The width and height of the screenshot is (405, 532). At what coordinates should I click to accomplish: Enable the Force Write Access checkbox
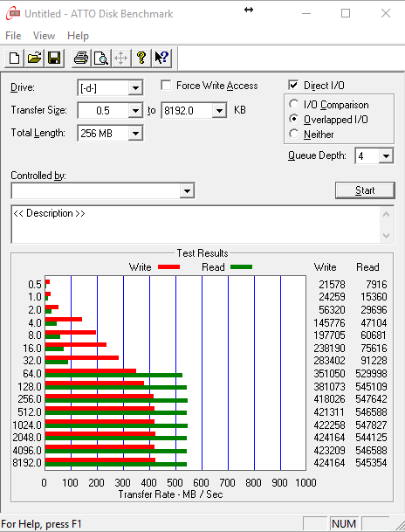pos(166,85)
